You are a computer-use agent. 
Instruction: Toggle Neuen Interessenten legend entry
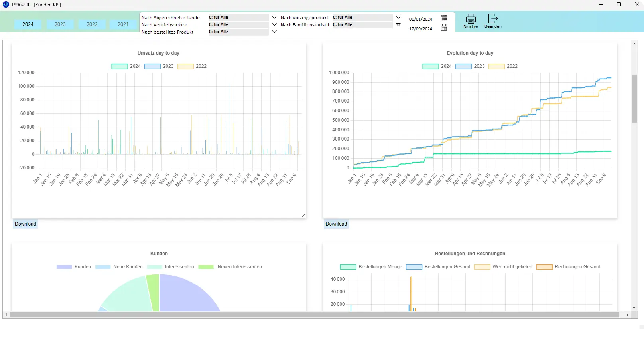coord(230,267)
